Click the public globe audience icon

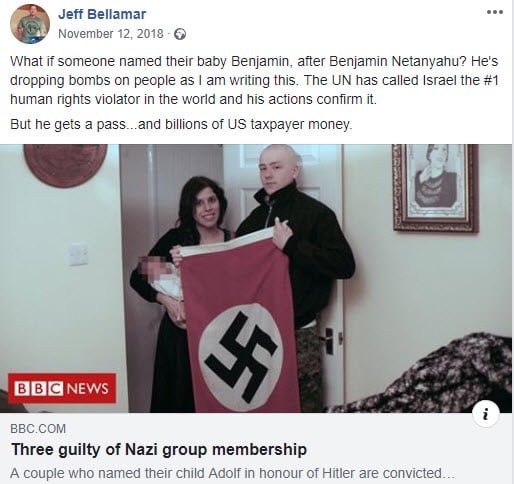(x=180, y=34)
